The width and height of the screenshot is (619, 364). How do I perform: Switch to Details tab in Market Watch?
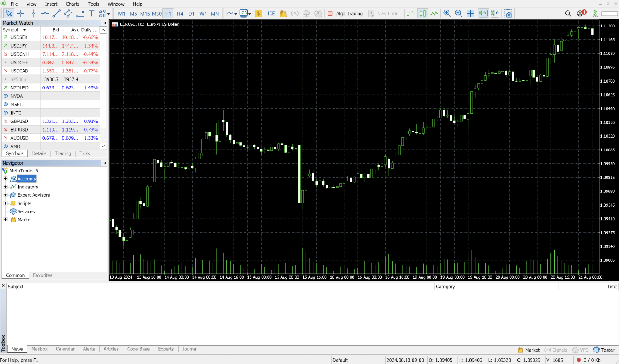click(x=39, y=153)
